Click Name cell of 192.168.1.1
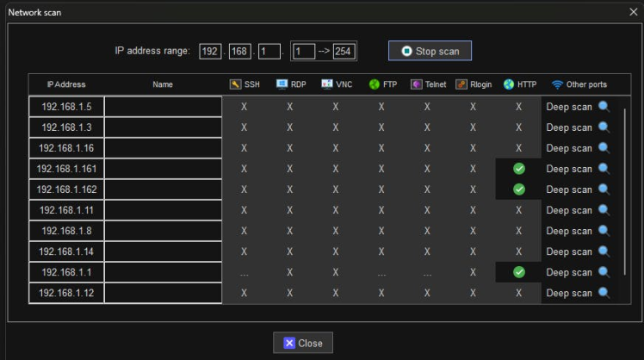 pos(163,272)
